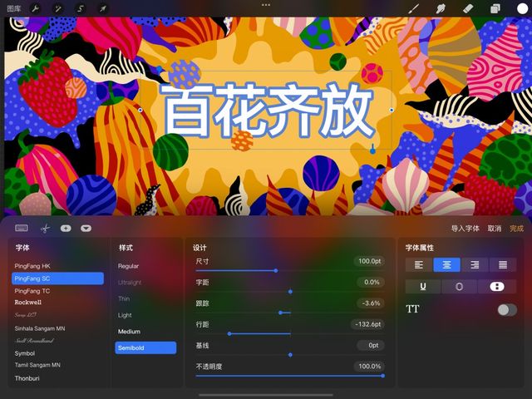Tap the plus pill button
532x399 pixels.
pyautogui.click(x=66, y=229)
